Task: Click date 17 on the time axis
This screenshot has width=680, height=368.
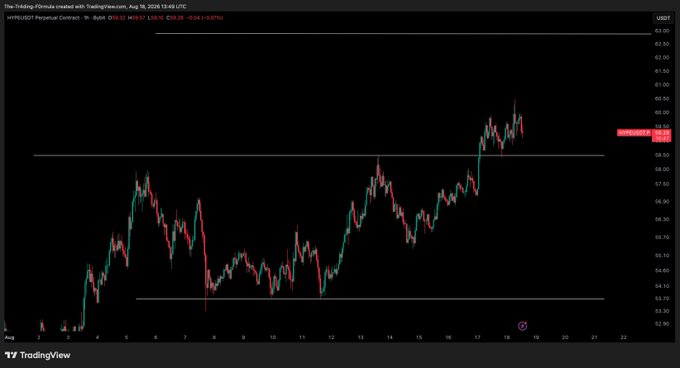Action: coord(477,337)
